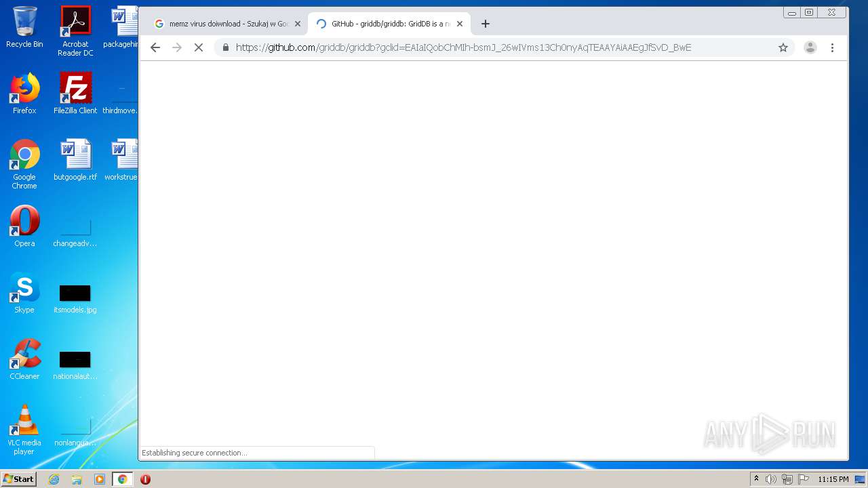The width and height of the screenshot is (868, 488).
Task: Minimize the Chrome window
Action: coord(791,12)
